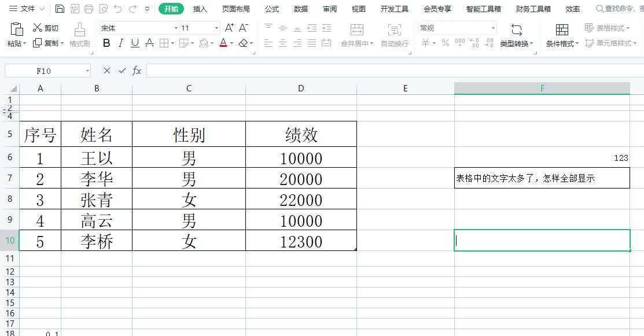Open Print Preview from quick access toolbar
This screenshot has height=336, width=644.
tap(104, 9)
